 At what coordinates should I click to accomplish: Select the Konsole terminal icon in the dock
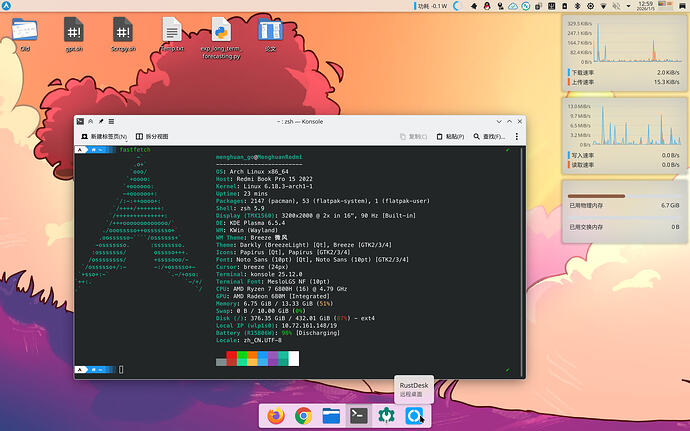(x=359, y=416)
